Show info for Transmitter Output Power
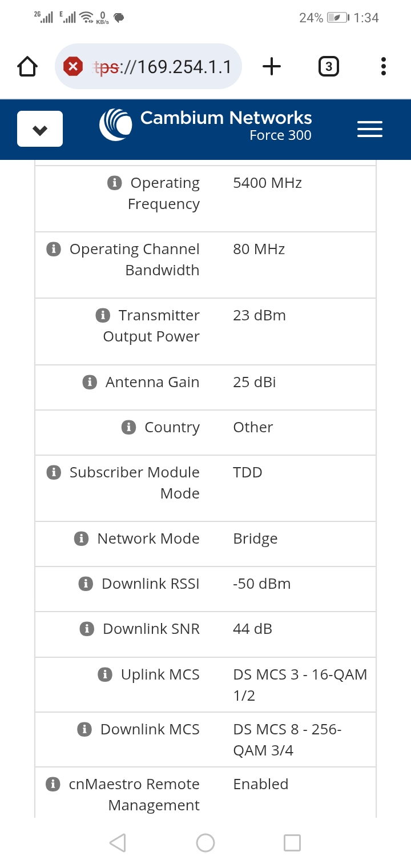 tap(102, 315)
